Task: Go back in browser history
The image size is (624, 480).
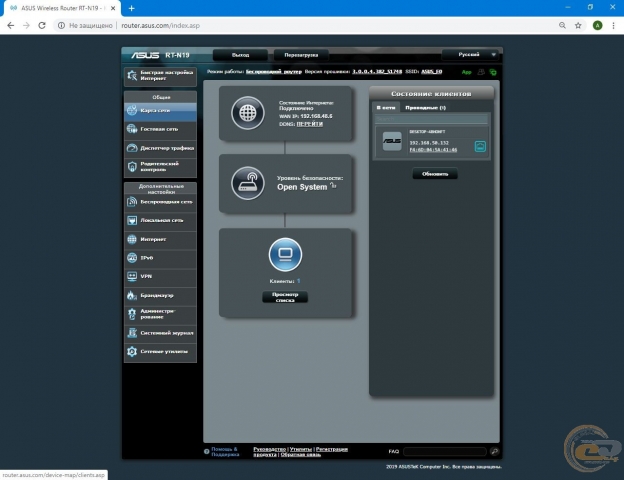Action: click(x=11, y=25)
